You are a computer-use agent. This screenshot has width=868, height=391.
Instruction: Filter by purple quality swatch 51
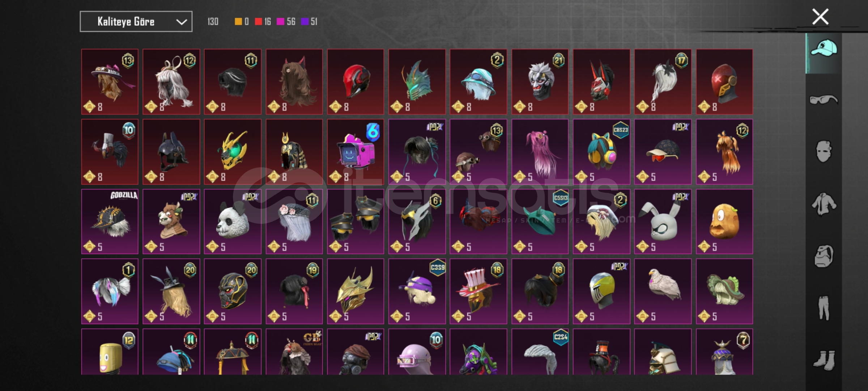pos(309,22)
